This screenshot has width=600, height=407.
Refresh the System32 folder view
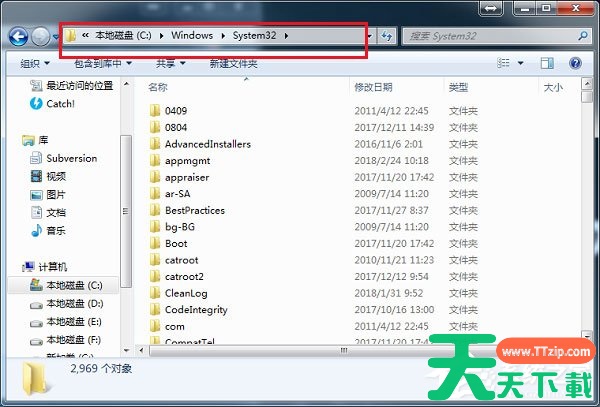click(x=386, y=36)
